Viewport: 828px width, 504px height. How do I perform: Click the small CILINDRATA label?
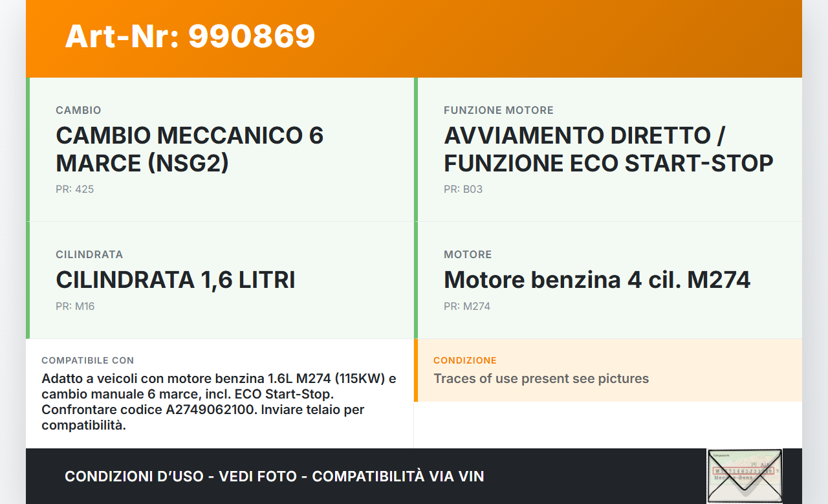89,255
